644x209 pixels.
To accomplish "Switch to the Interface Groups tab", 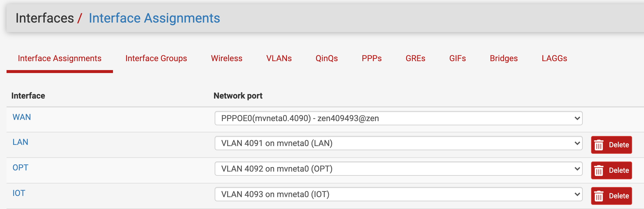I will pyautogui.click(x=156, y=58).
